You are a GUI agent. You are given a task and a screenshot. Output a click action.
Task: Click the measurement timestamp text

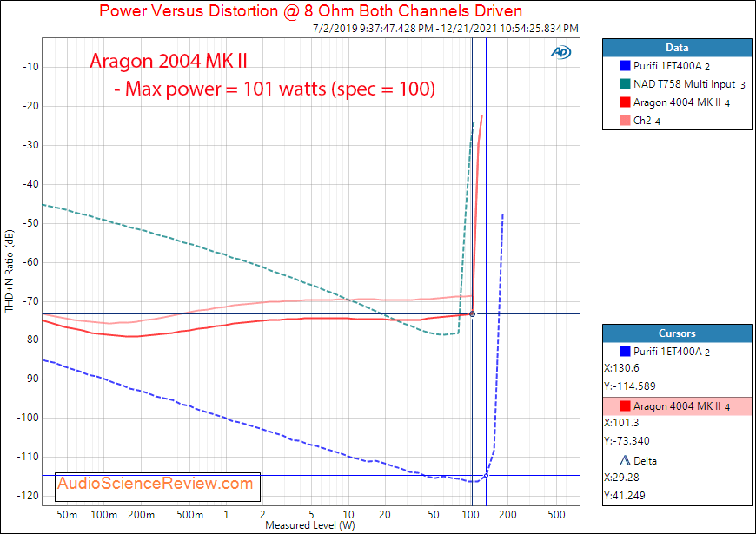446,29
